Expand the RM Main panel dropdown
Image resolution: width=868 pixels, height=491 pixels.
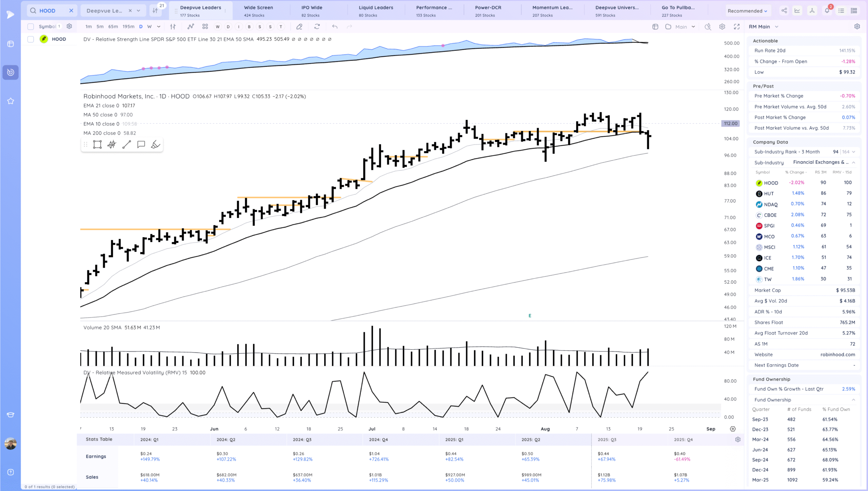tap(776, 26)
